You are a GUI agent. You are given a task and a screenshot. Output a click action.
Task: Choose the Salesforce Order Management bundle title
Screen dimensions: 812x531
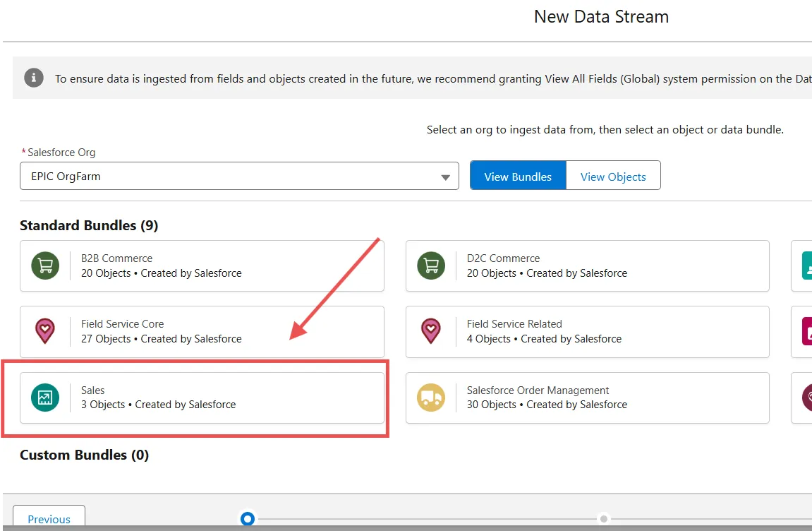pos(538,390)
